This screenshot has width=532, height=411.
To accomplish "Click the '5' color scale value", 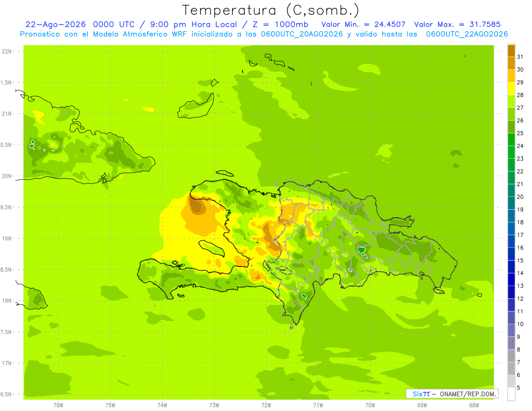I will point(519,388).
